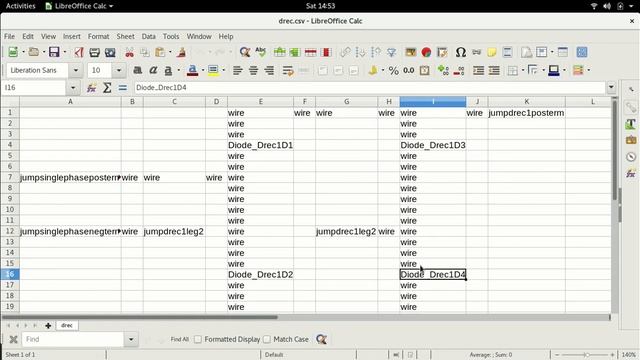Expand Name Box dropdown

click(x=73, y=87)
